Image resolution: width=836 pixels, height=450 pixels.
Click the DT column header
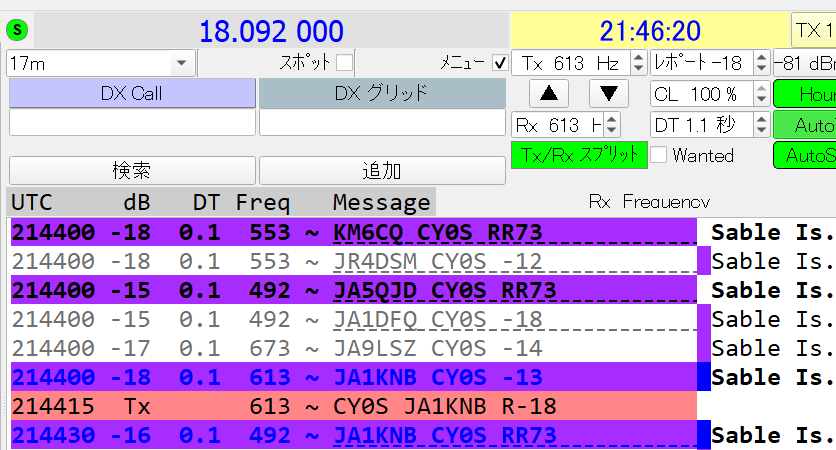pyautogui.click(x=206, y=203)
